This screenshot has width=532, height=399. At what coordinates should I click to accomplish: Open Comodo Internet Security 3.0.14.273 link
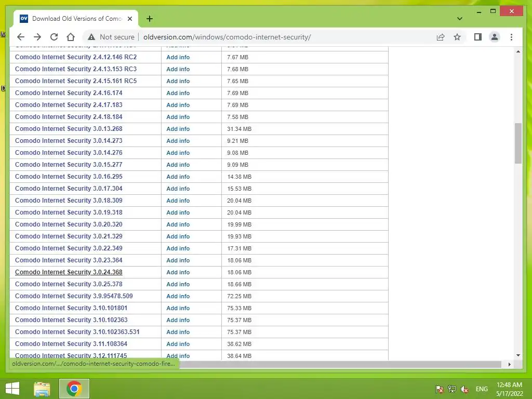point(69,140)
